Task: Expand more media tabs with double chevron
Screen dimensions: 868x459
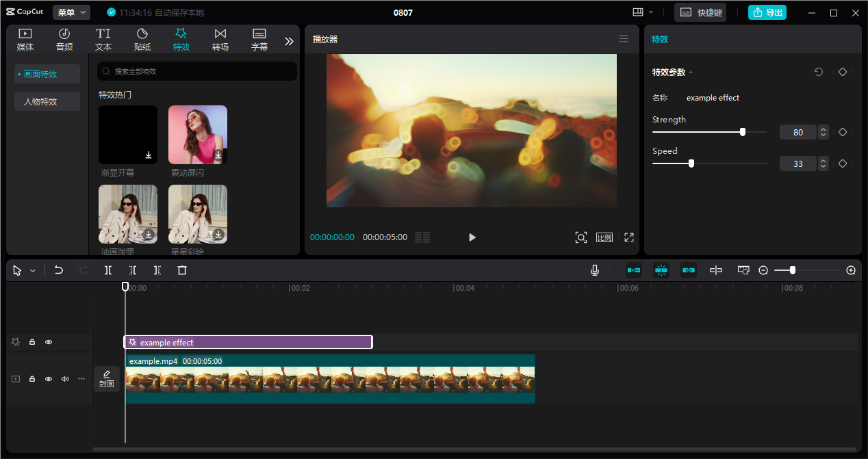Action: 289,41
